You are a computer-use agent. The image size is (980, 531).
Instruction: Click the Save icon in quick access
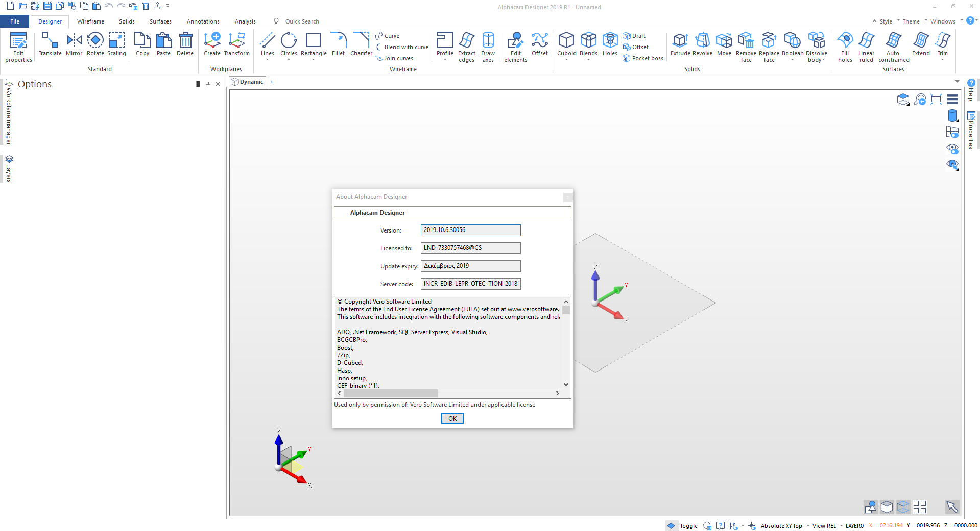point(47,6)
